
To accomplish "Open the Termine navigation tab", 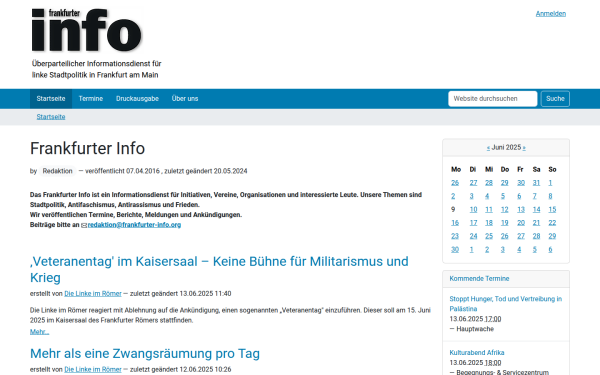I will pos(91,99).
